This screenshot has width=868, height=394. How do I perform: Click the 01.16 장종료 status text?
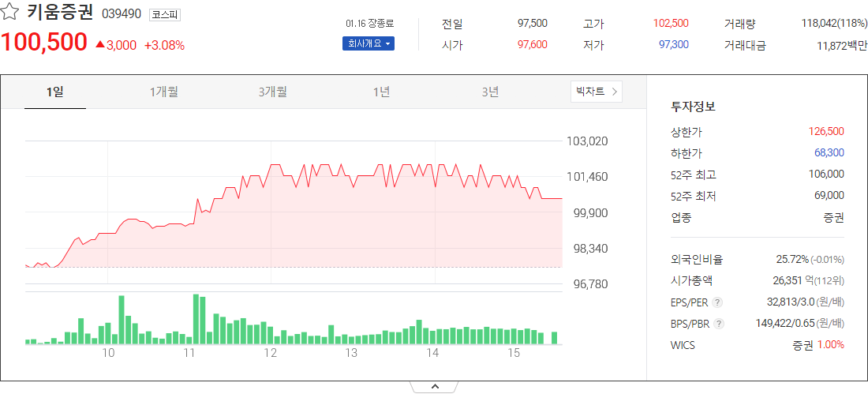click(369, 23)
